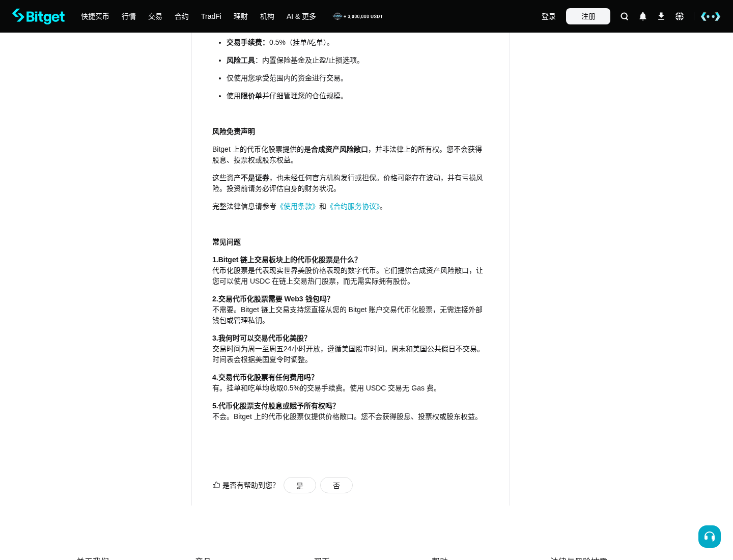Open language globe icon
733x560 pixels.
click(680, 16)
